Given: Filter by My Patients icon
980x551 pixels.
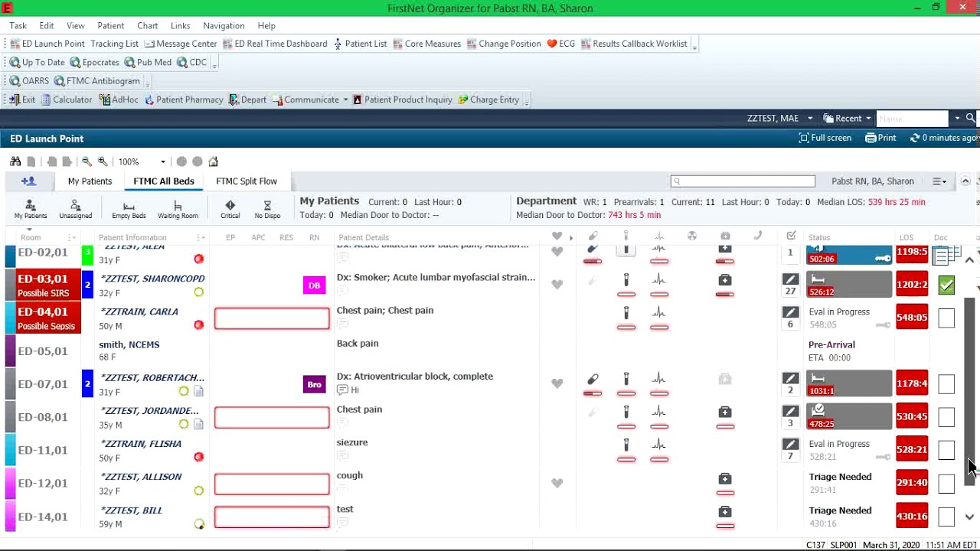Looking at the screenshot, I should tap(31, 209).
